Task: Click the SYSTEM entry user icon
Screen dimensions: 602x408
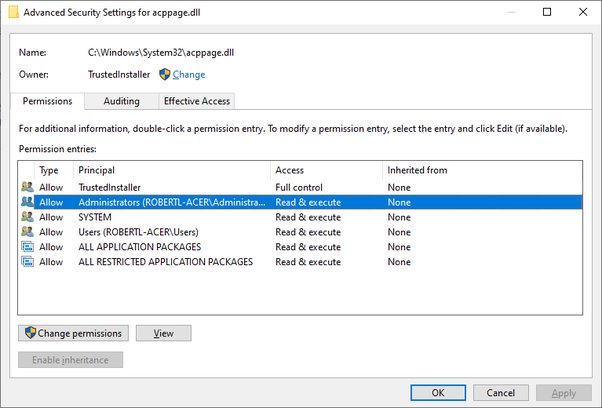Action: (x=27, y=217)
